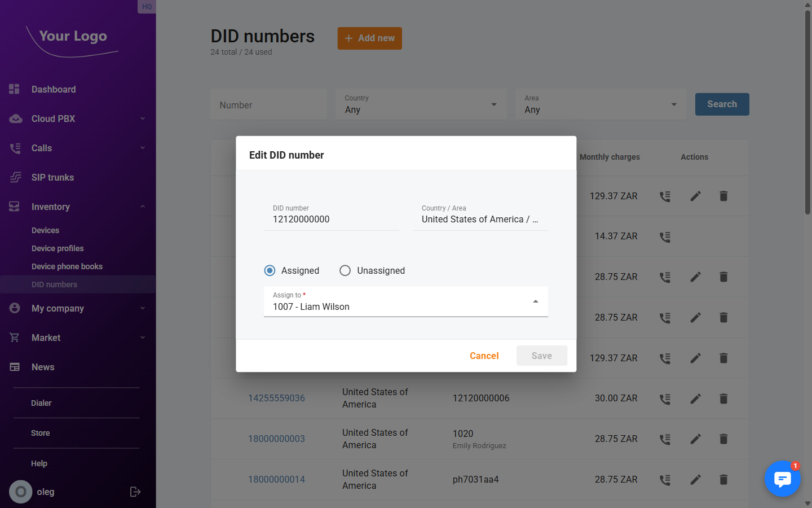The width and height of the screenshot is (812, 508).
Task: Open the Device profiles menu item
Action: point(58,248)
